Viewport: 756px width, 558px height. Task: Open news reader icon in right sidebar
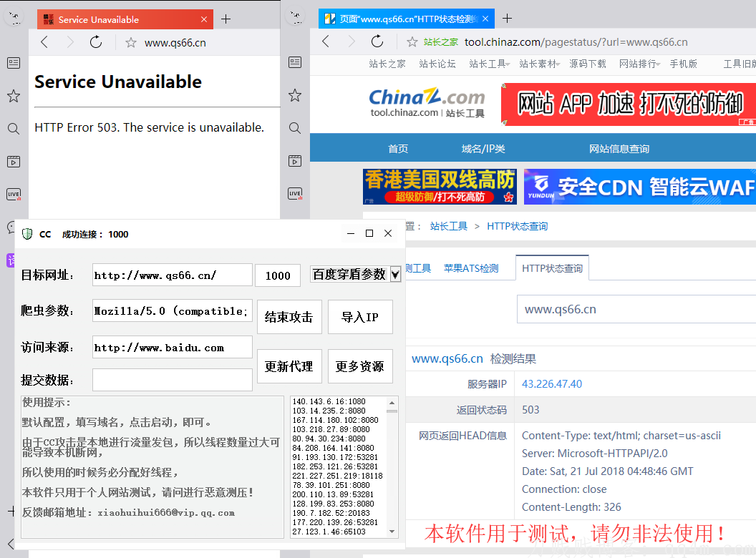[x=294, y=62]
